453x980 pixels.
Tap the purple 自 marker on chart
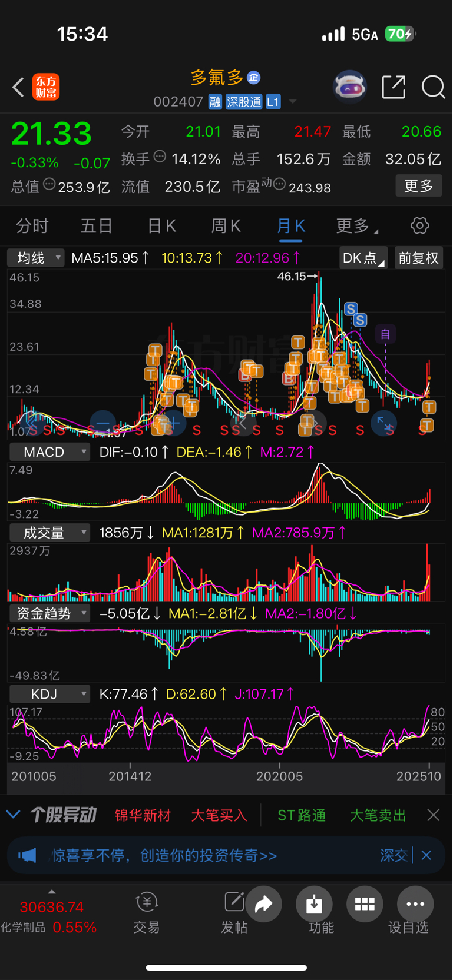pos(385,334)
